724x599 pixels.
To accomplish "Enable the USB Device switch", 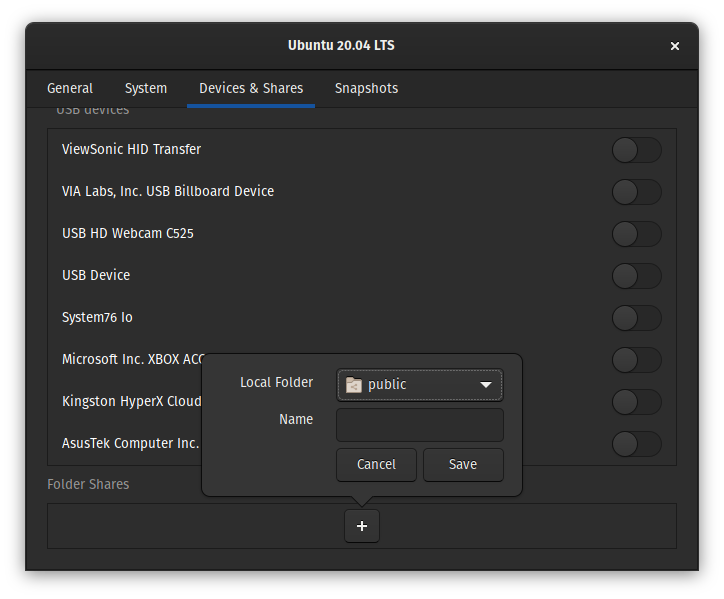I will coord(636,276).
